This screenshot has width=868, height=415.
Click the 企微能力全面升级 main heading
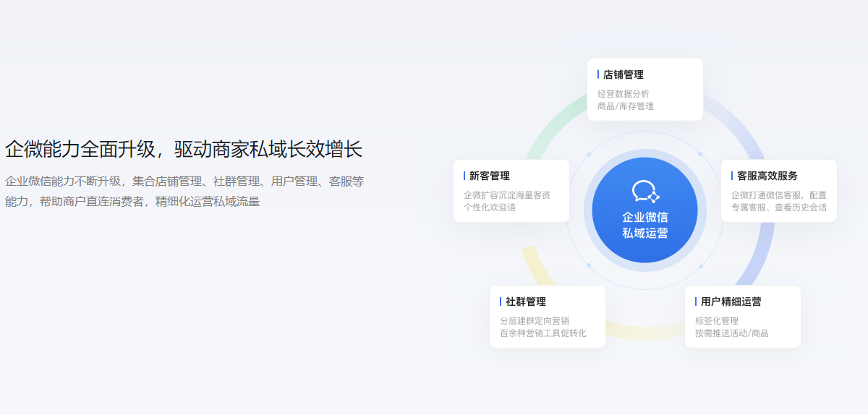tap(184, 150)
